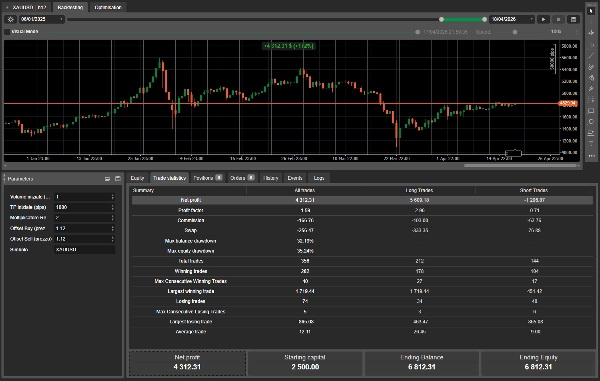Open the Trade statistics tab

pyautogui.click(x=169, y=178)
